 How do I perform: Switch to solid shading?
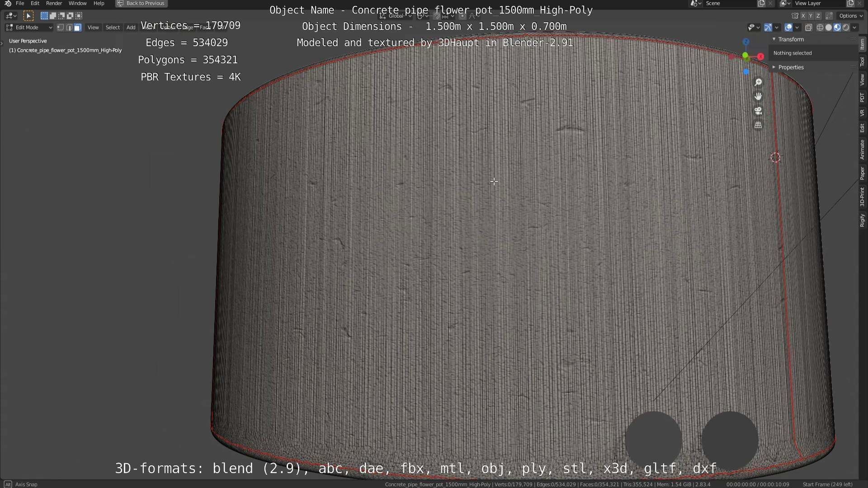[x=828, y=28]
